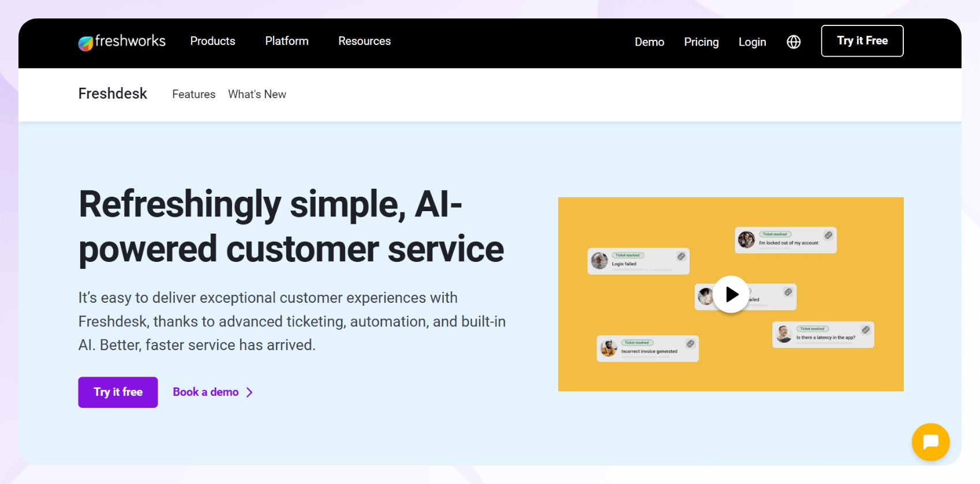Screen dimensions: 980x484
Task: Click the "Login failed" ticket card
Action: coord(638,261)
